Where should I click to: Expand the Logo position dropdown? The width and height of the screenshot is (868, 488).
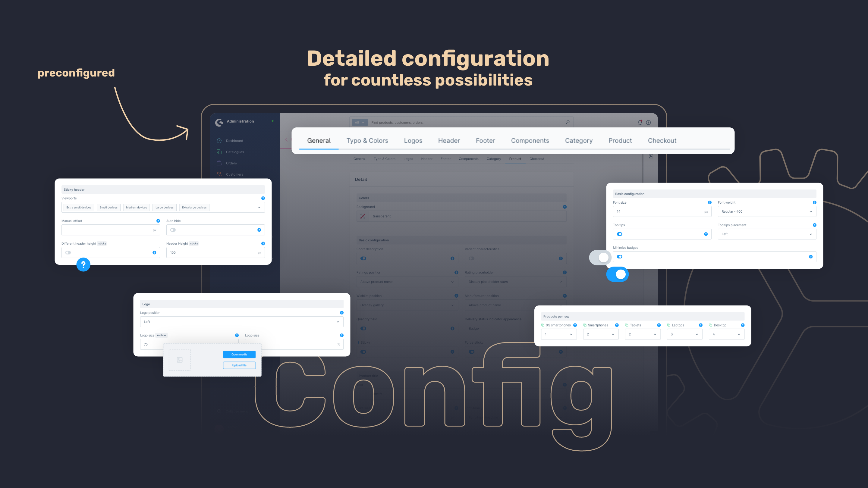point(338,322)
